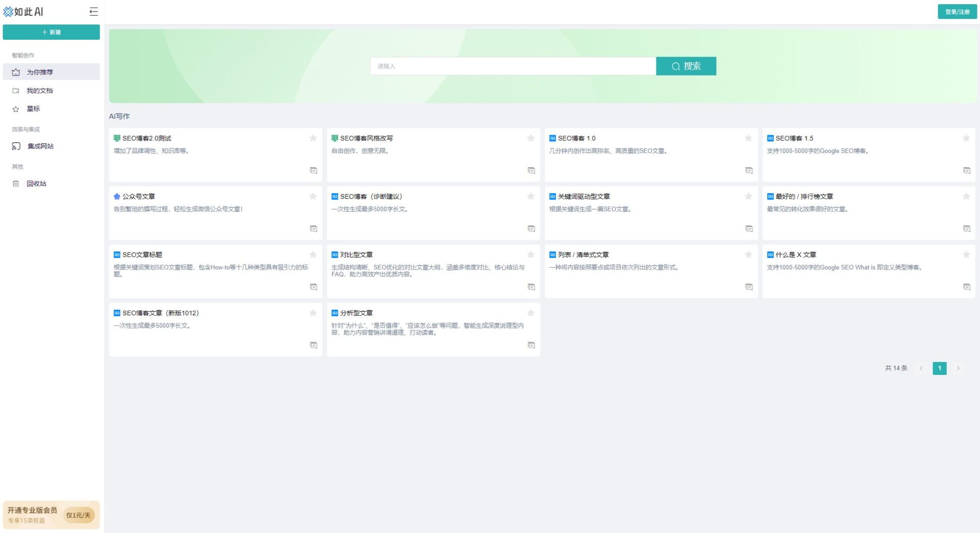The height and width of the screenshot is (533, 980).
Task: Collapse the sidebar with the menu fold icon
Action: pyautogui.click(x=93, y=11)
